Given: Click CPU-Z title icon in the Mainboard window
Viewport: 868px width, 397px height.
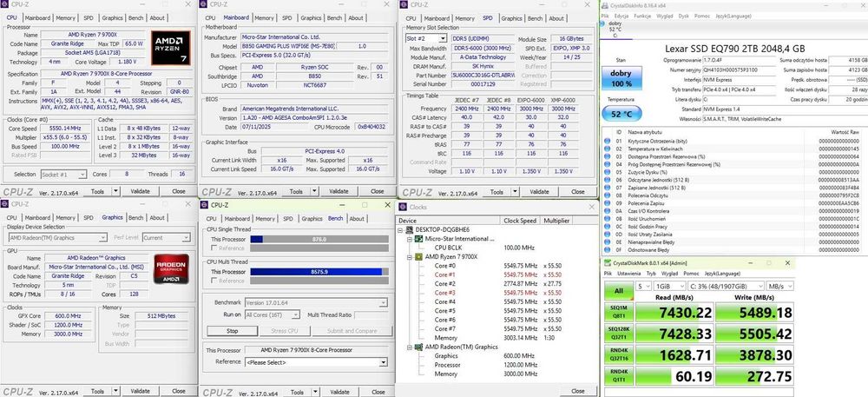Looking at the screenshot, I should click(204, 5).
